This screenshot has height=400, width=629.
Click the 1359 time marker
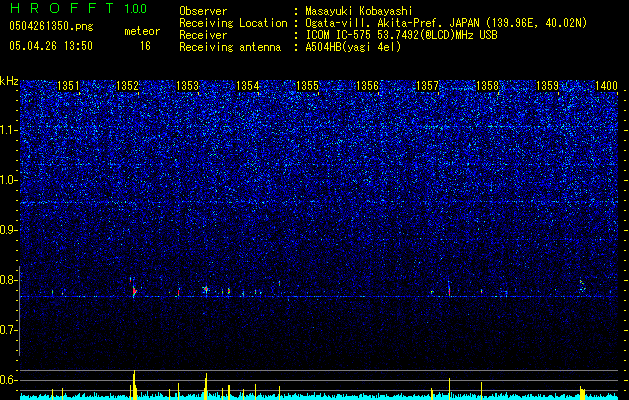tap(548, 86)
